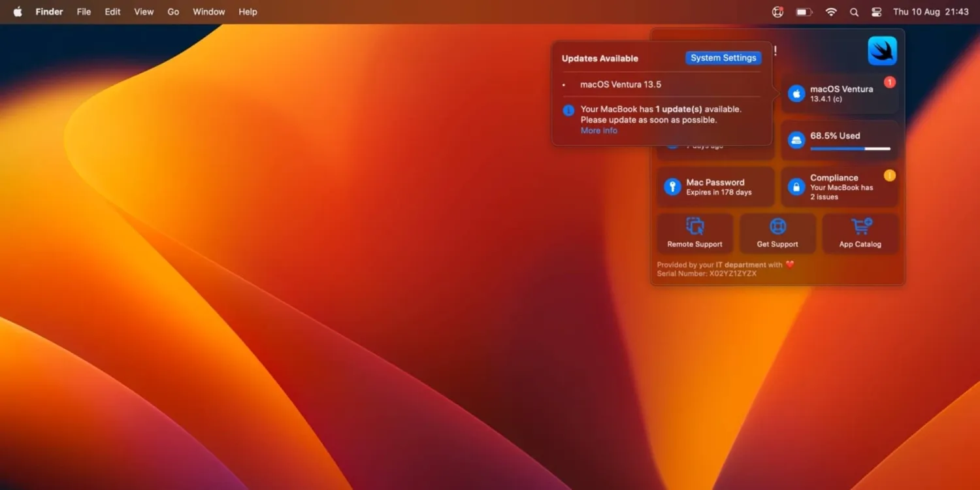Click the red update badge showing 1
The width and height of the screenshot is (980, 490).
point(889,82)
